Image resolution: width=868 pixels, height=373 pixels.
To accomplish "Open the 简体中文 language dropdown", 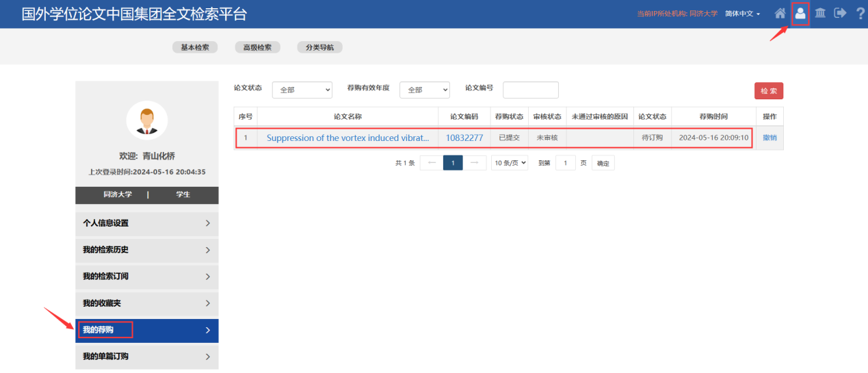I will point(743,14).
